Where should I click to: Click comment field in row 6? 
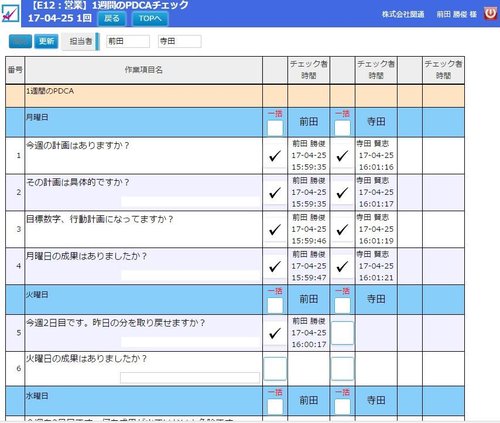point(190,378)
